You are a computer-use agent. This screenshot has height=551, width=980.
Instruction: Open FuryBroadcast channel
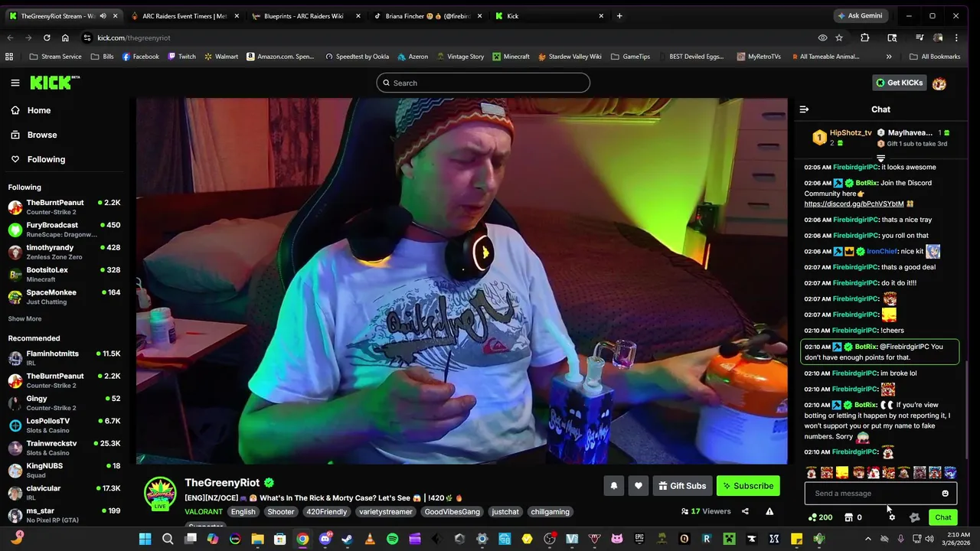tap(64, 230)
